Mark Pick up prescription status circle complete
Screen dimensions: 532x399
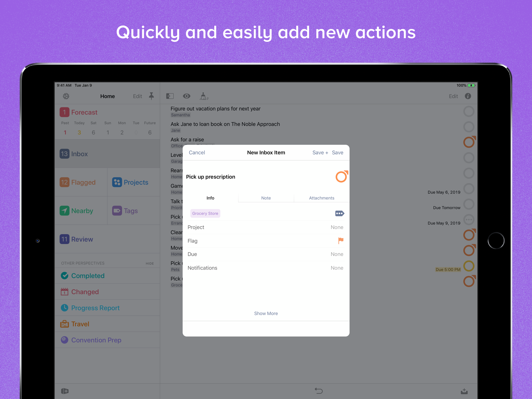coord(341,177)
